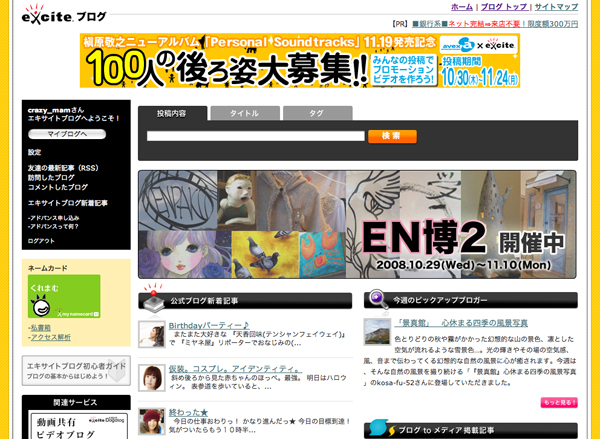Viewport: 600px width, 439px height.
Task: Select the タイトル search tab
Action: [x=245, y=113]
